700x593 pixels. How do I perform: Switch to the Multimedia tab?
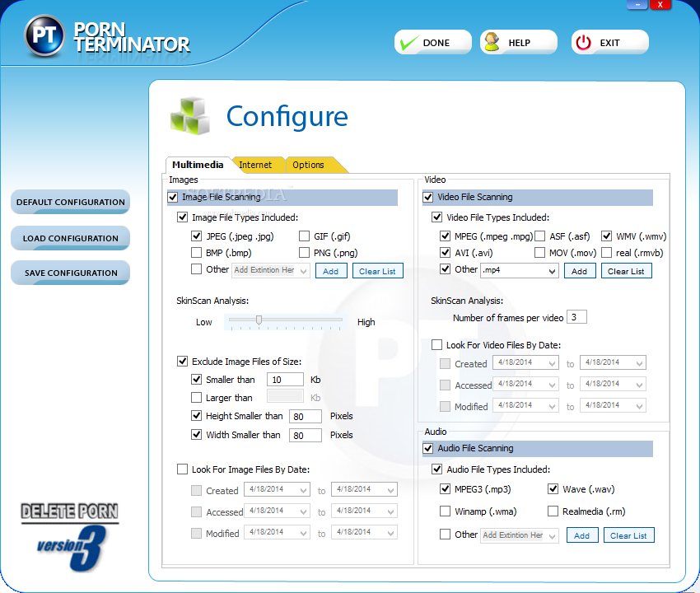[x=198, y=165]
